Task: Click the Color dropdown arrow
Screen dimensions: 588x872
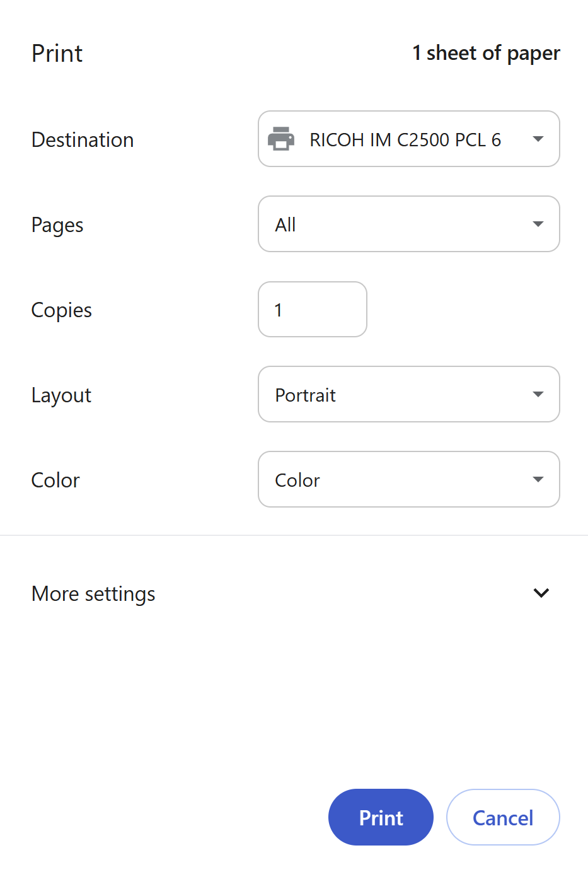Action: [x=538, y=479]
